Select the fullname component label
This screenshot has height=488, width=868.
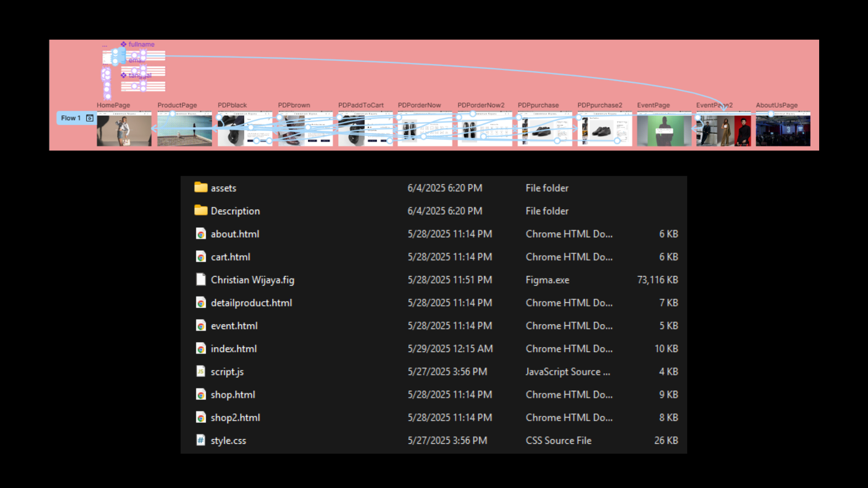[141, 44]
